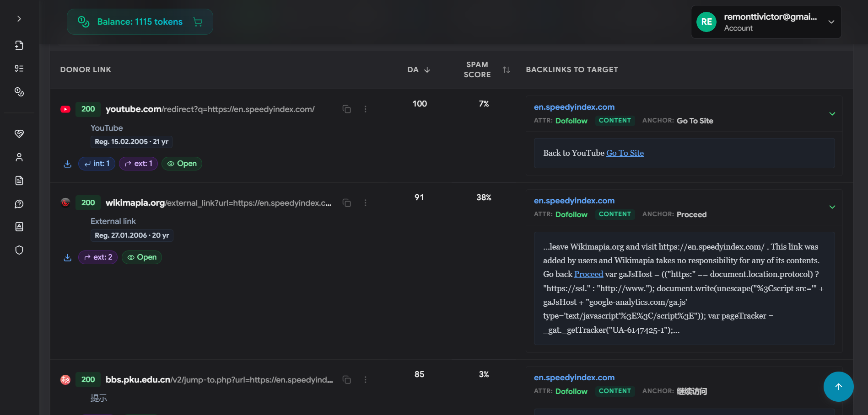
Task: Click the int: 1 internal links badge
Action: click(97, 164)
